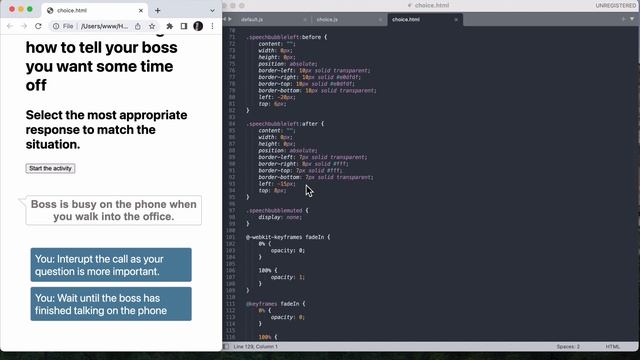Click Chrome's forward navigation arrow
Screen dimensions: 640x360
click(24, 26)
